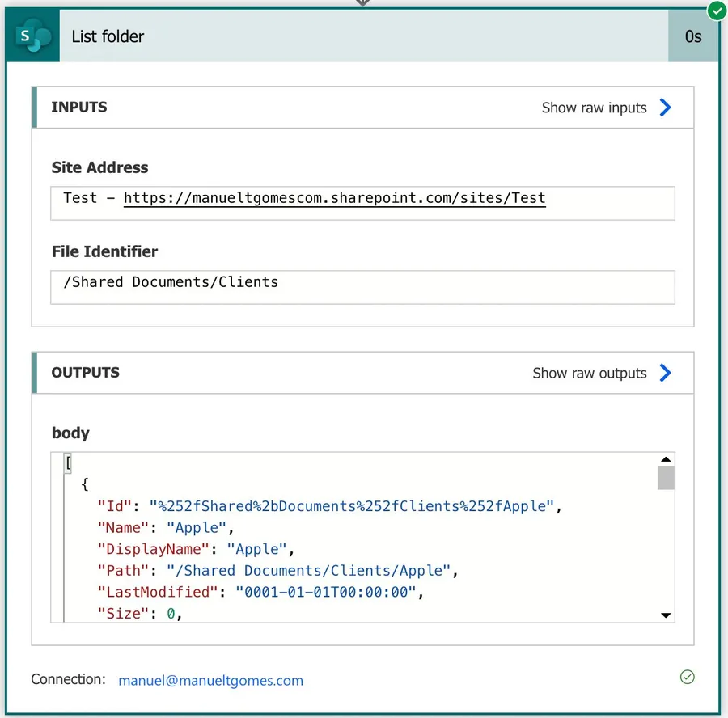
Task: Open the manuel@manueltgomes.com connection link
Action: (x=210, y=680)
